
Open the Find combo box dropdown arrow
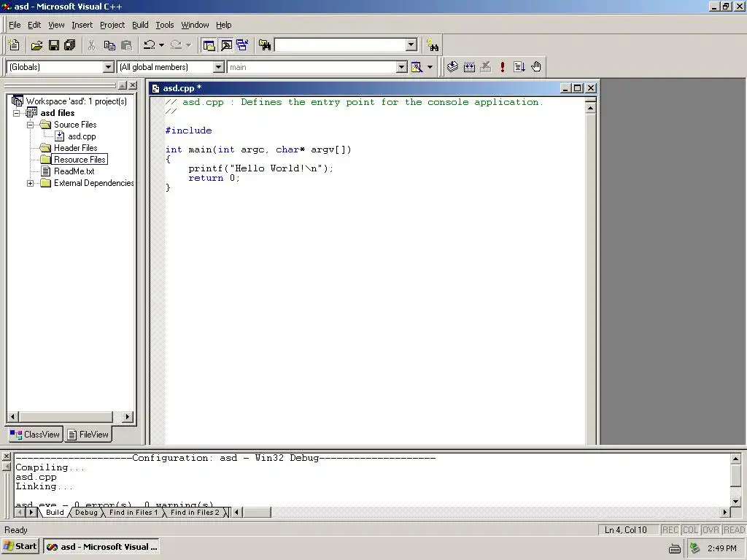pos(411,45)
